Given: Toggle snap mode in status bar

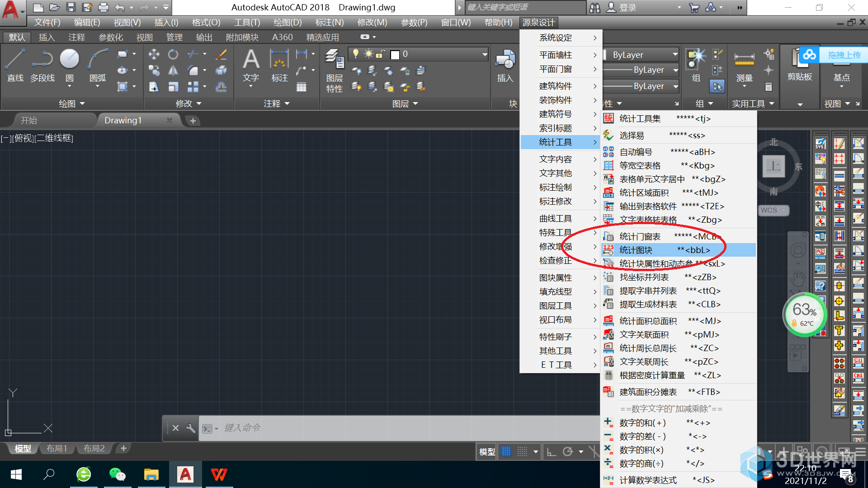Looking at the screenshot, I should coord(522,451).
